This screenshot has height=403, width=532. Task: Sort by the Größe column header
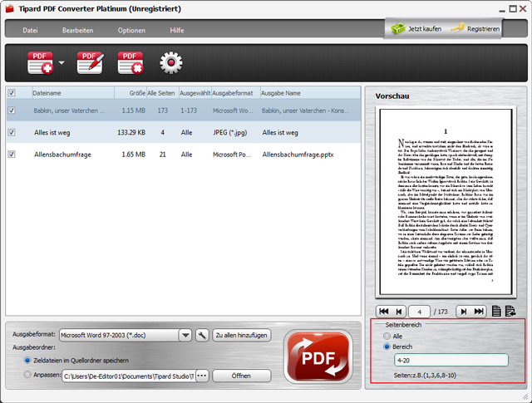pyautogui.click(x=131, y=93)
